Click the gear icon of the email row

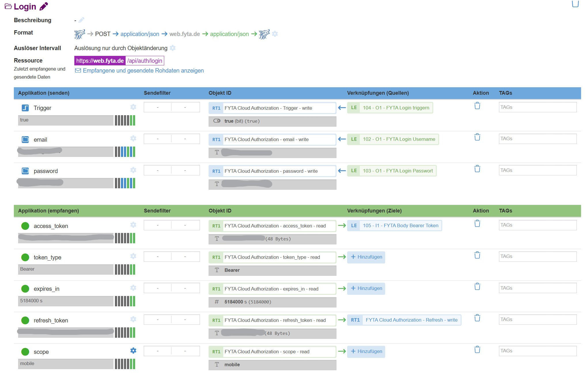point(133,138)
